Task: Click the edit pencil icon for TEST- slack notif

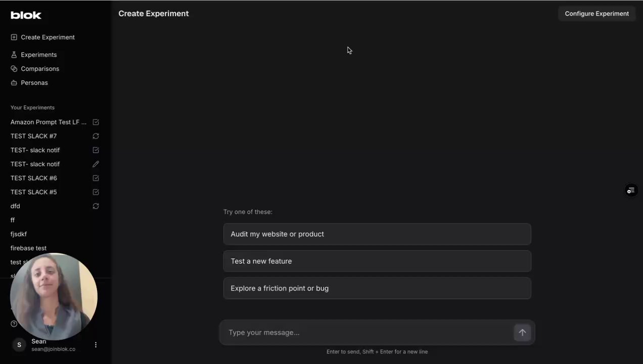Action: [96, 164]
